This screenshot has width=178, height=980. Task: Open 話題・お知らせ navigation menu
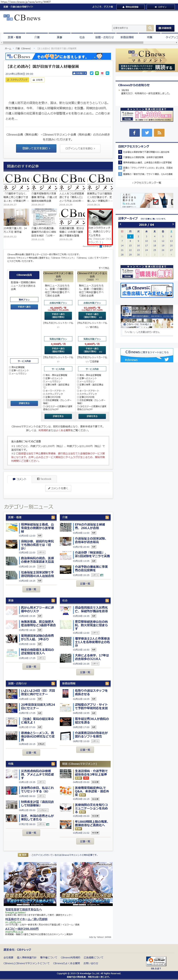click(104, 37)
